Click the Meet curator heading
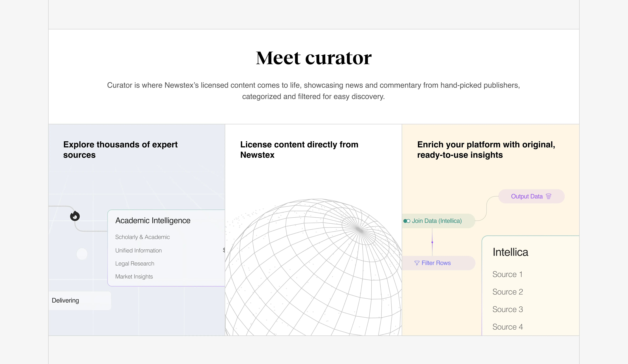 coord(314,58)
